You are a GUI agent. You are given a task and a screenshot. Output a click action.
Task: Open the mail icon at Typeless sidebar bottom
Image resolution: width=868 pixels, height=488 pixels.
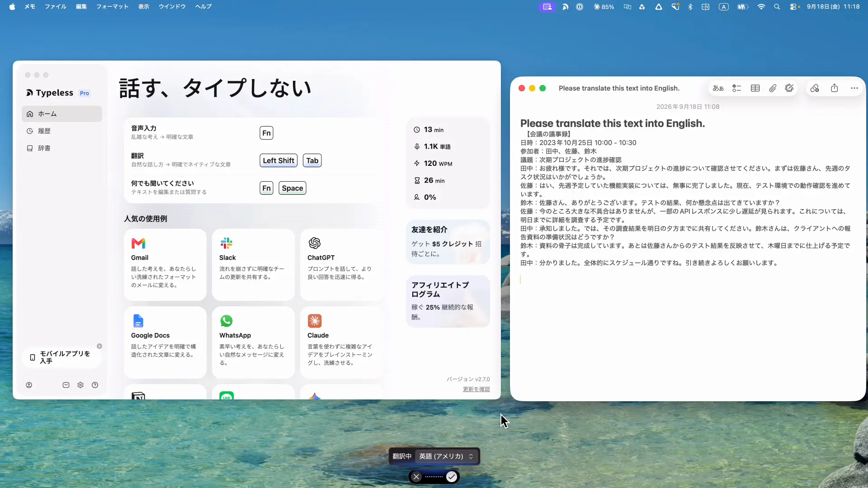pyautogui.click(x=66, y=385)
